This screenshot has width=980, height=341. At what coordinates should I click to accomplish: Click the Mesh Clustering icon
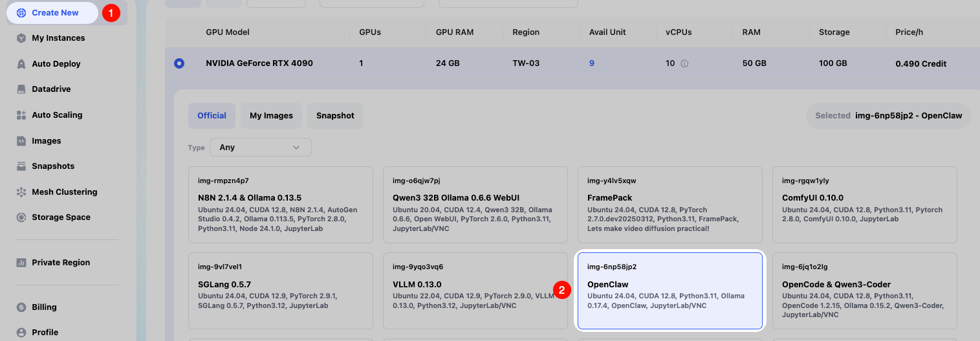[x=21, y=192]
